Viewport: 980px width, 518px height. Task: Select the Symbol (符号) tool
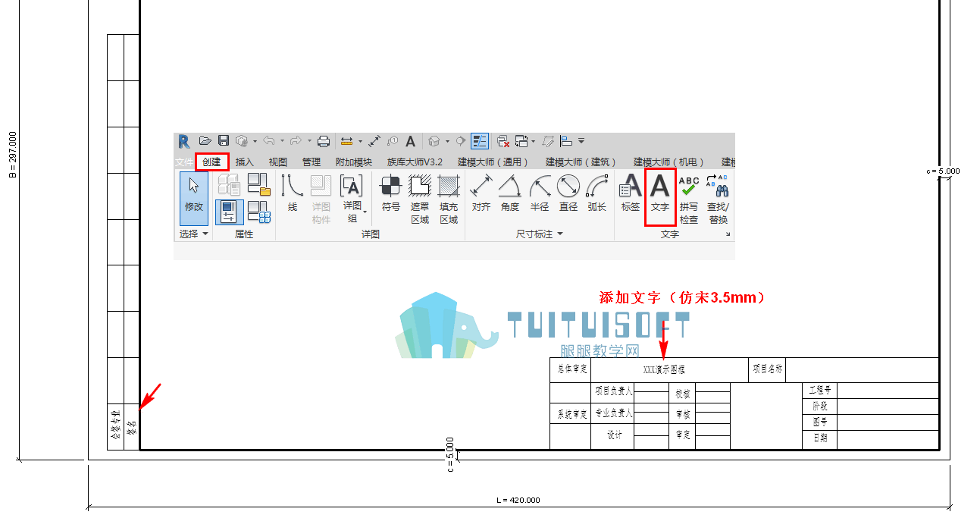[391, 193]
